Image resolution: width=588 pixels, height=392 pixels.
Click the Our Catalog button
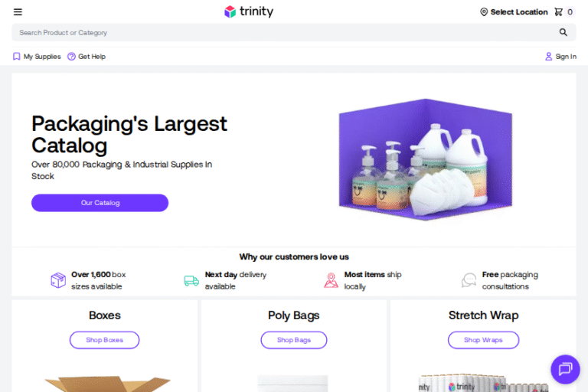pos(100,203)
